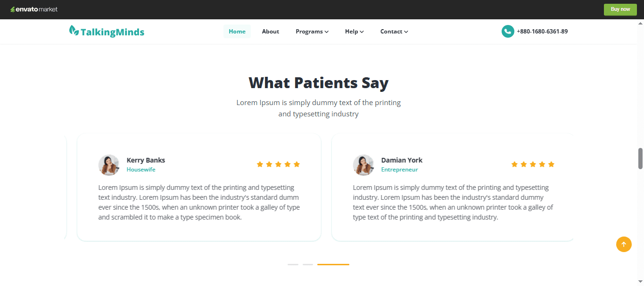Click the TalkingMinds leaf logo icon

(x=74, y=31)
